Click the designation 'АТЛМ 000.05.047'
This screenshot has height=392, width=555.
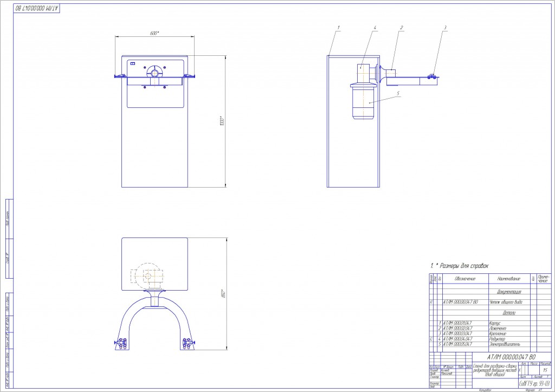coord(457,344)
